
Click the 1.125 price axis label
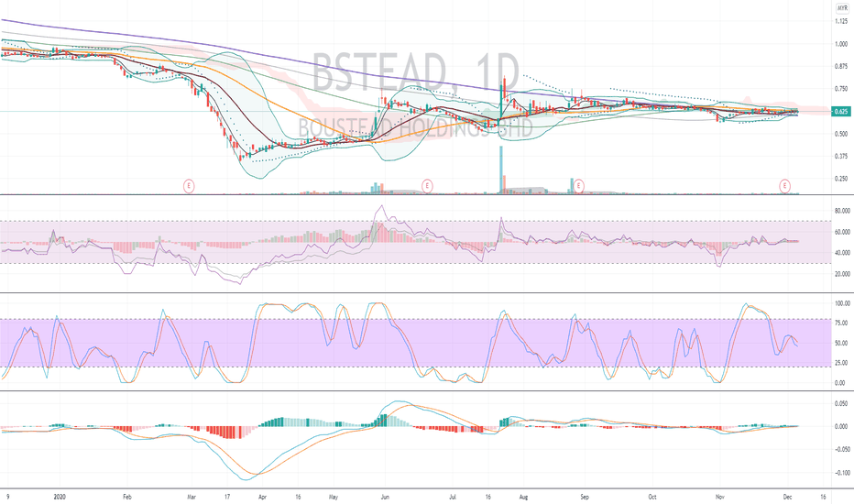click(841, 21)
